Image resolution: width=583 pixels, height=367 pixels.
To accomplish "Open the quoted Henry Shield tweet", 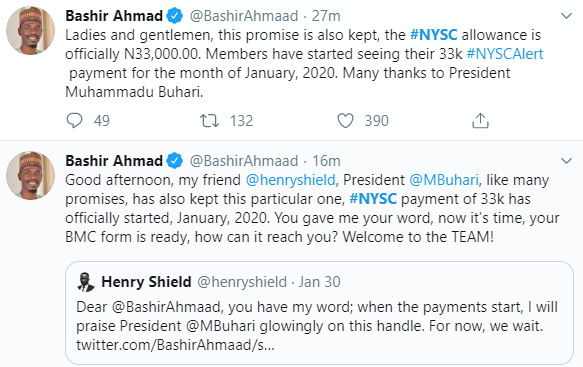I will click(319, 313).
